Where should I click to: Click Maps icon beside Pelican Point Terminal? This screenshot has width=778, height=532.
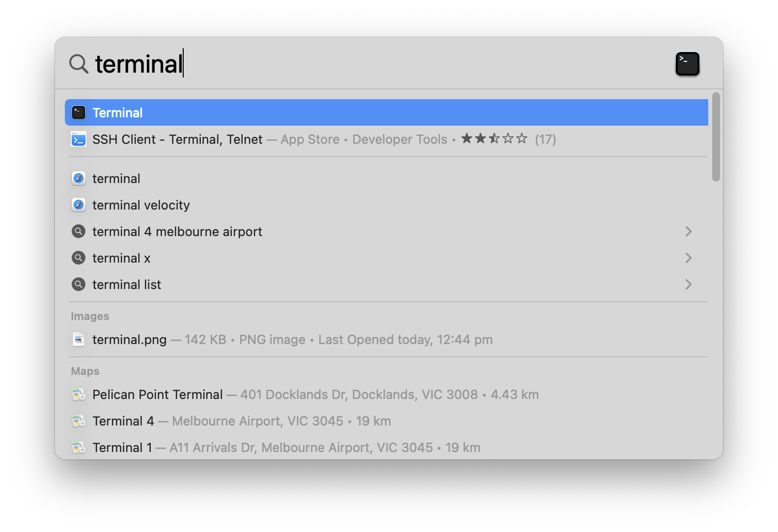79,395
